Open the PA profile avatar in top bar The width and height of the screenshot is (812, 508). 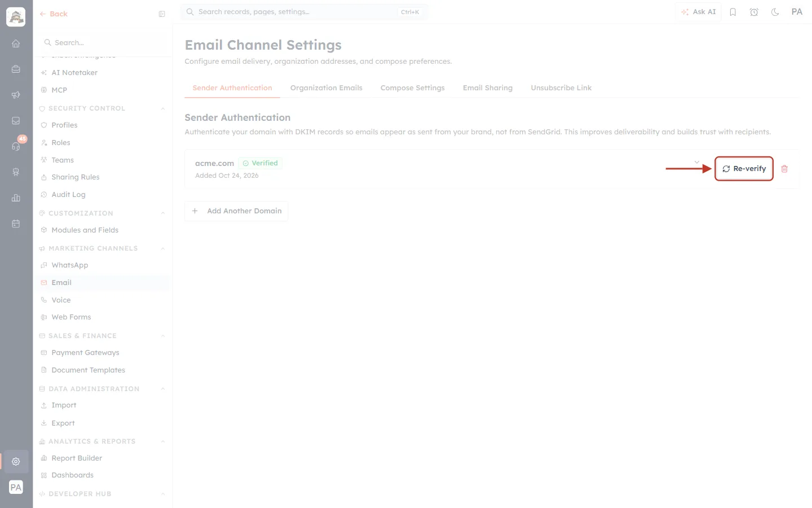tap(797, 12)
